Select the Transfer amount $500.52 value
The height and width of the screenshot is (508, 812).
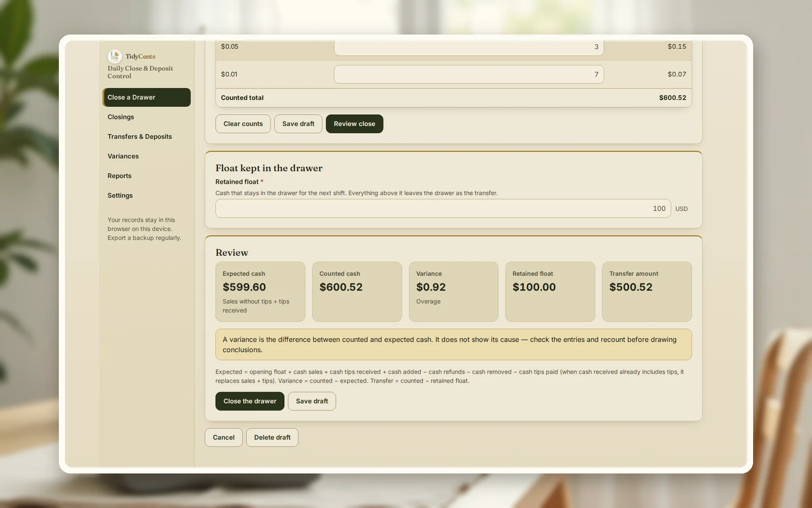(x=631, y=287)
